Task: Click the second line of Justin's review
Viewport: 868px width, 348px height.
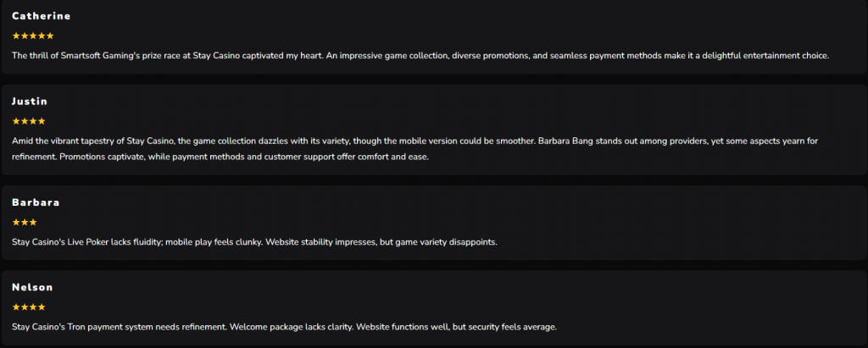Action: pos(221,157)
